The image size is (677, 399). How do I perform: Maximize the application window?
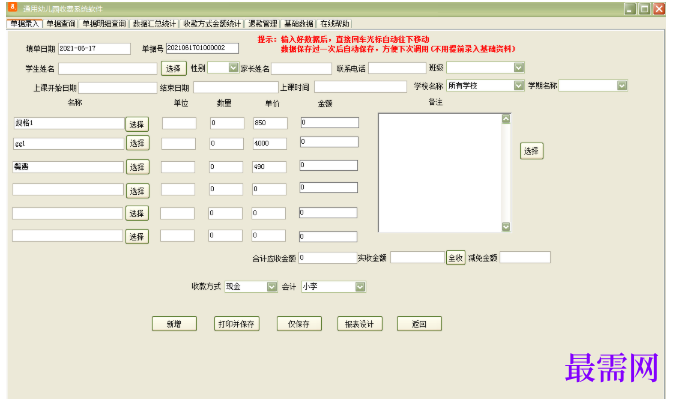click(645, 9)
